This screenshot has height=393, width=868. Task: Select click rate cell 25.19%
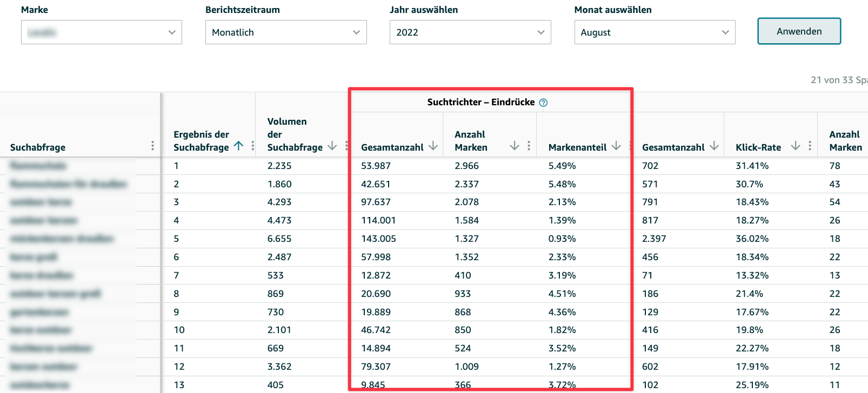752,385
